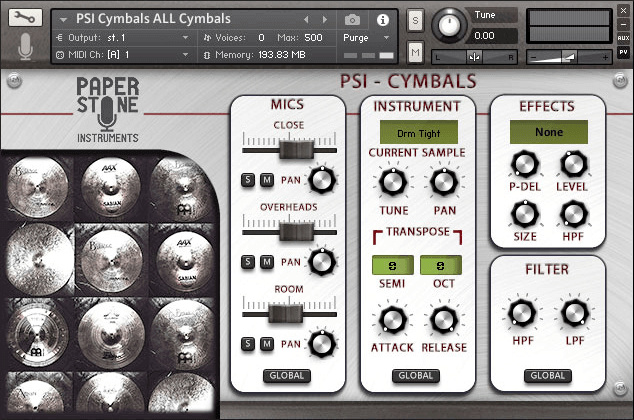
Task: Select the third-row Zildjian cymbal
Action: pos(111,333)
